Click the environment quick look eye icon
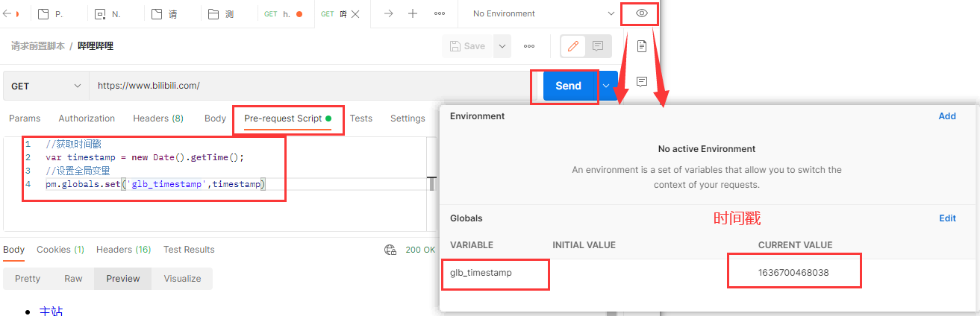 point(641,13)
